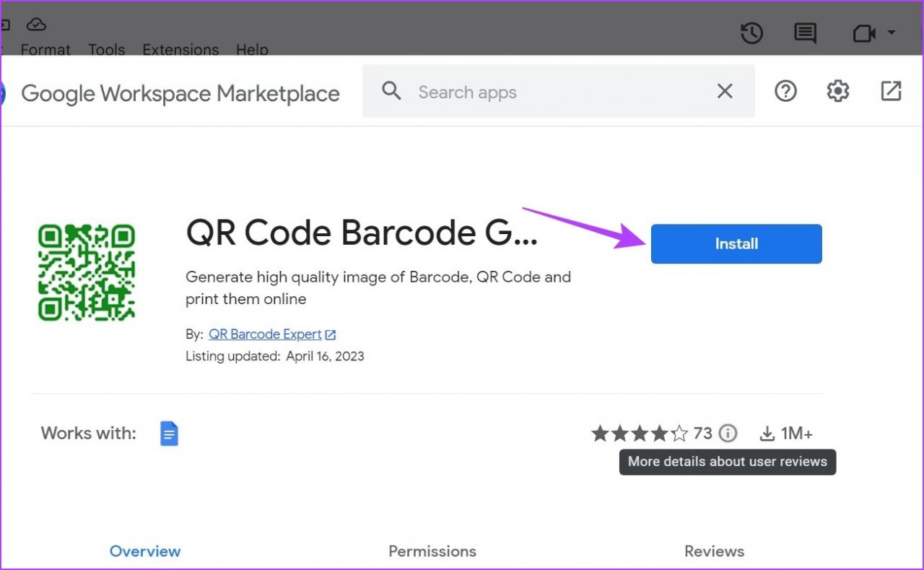The height and width of the screenshot is (570, 924).
Task: Click the QR code app thumbnail
Action: click(x=87, y=272)
